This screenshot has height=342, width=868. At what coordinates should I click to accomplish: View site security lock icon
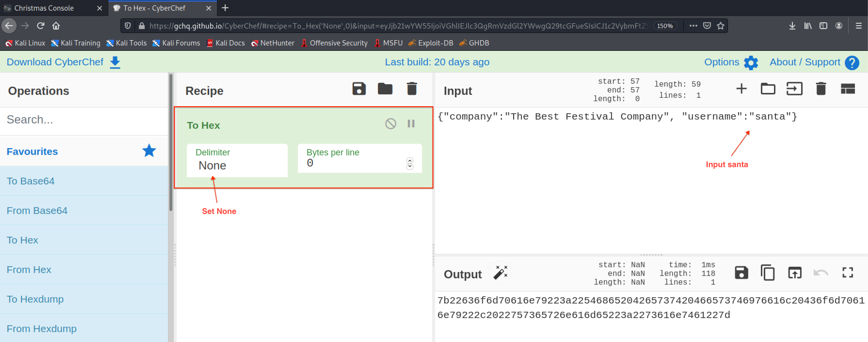pos(142,26)
